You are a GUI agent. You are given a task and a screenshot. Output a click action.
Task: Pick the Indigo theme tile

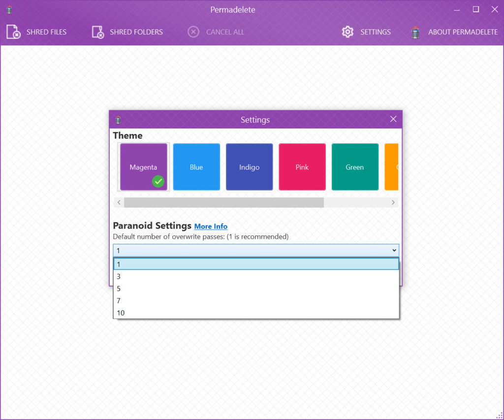249,167
